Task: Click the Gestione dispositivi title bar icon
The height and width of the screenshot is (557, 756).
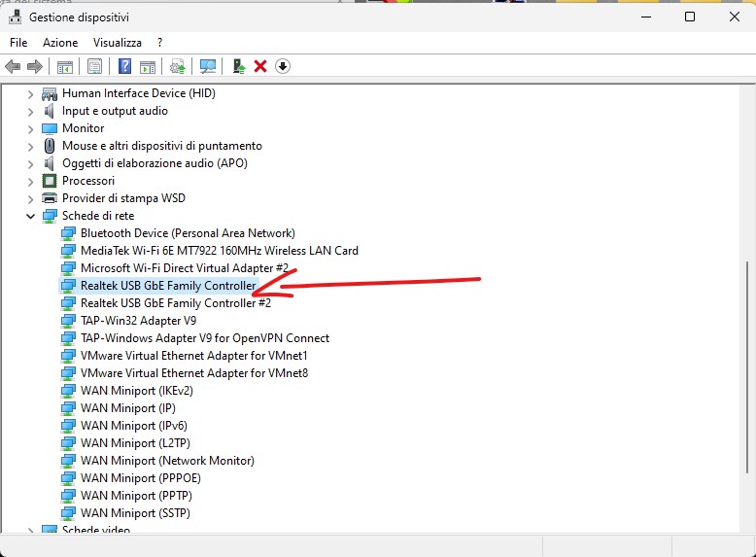Action: tap(15, 17)
